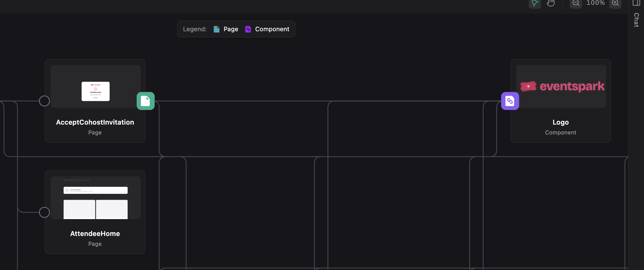Click input port circle of AcceptCohostInvitation
This screenshot has height=270, width=644.
pyautogui.click(x=44, y=101)
